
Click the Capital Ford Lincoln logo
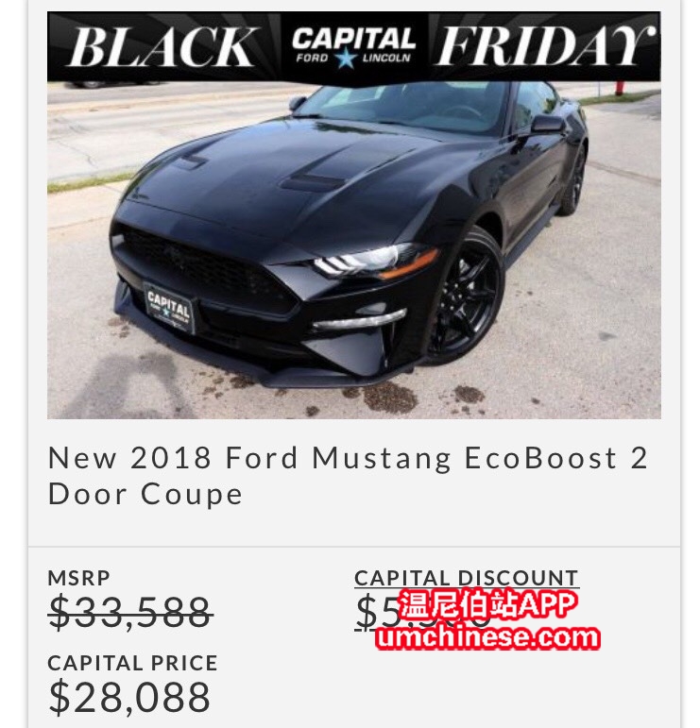353,44
